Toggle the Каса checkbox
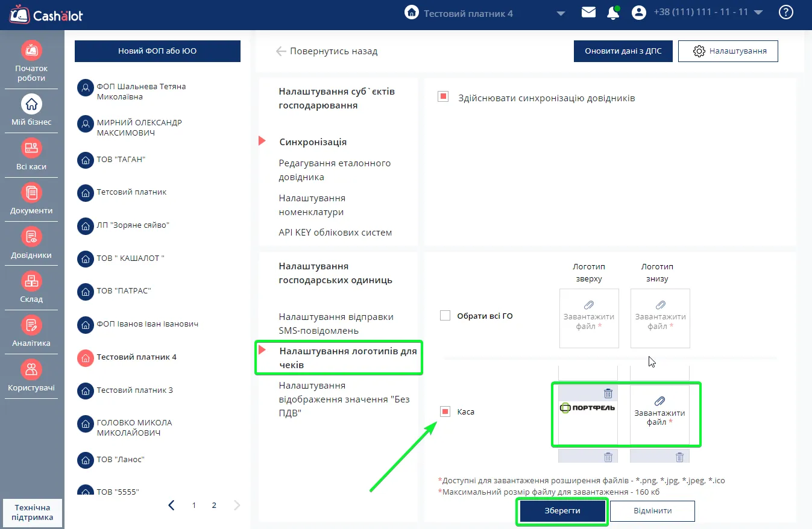The height and width of the screenshot is (529, 812). click(445, 412)
